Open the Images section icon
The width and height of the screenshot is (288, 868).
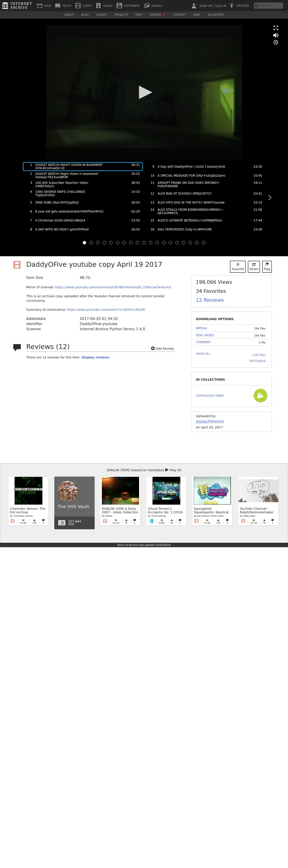147,6
